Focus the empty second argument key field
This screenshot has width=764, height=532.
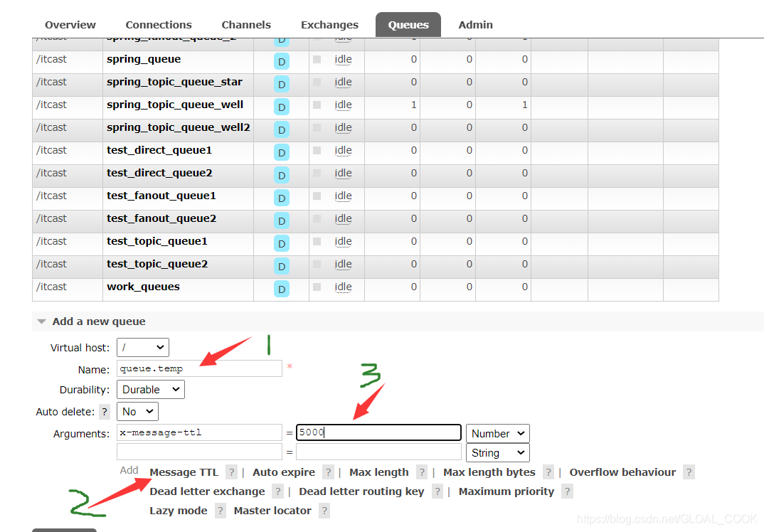pyautogui.click(x=199, y=452)
